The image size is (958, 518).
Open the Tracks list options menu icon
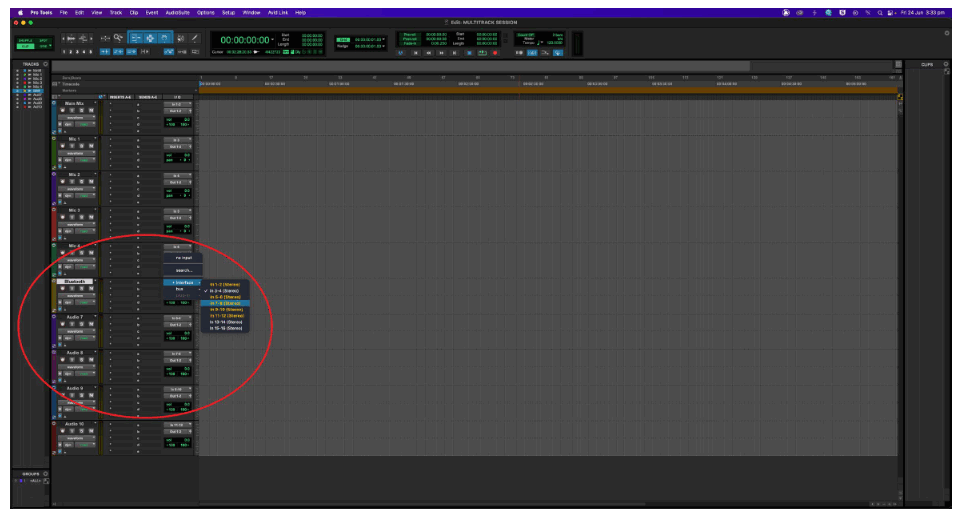(45, 64)
